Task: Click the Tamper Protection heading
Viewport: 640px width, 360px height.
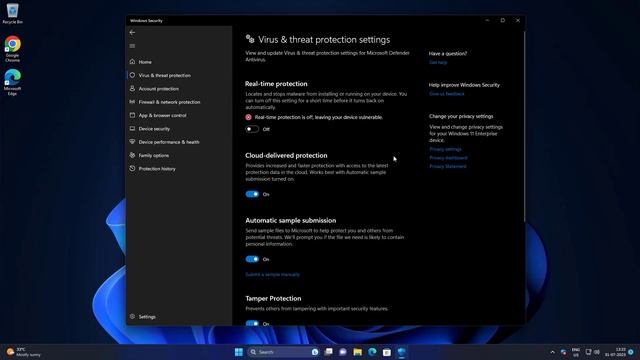Action: click(x=273, y=298)
